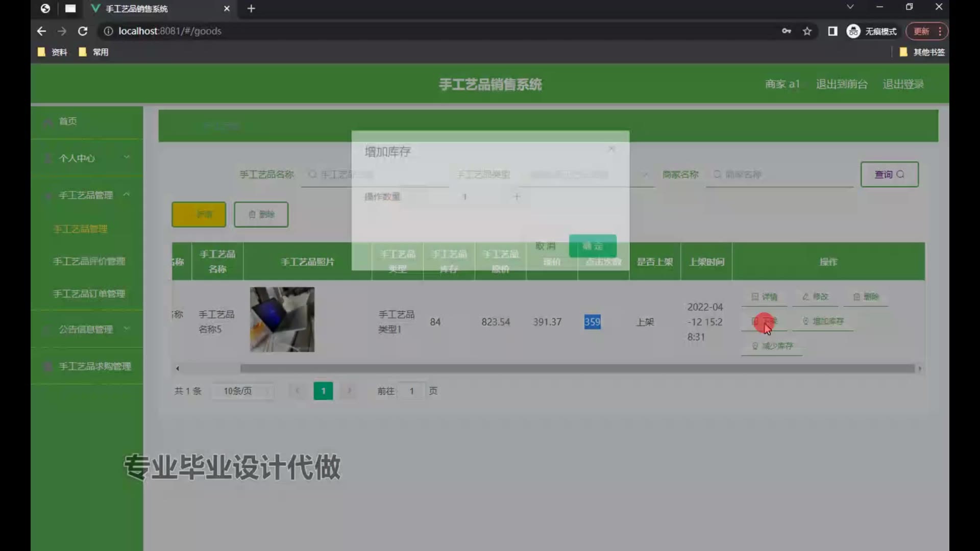Select page 1 in pagination
The height and width of the screenshot is (551, 980).
(x=323, y=391)
